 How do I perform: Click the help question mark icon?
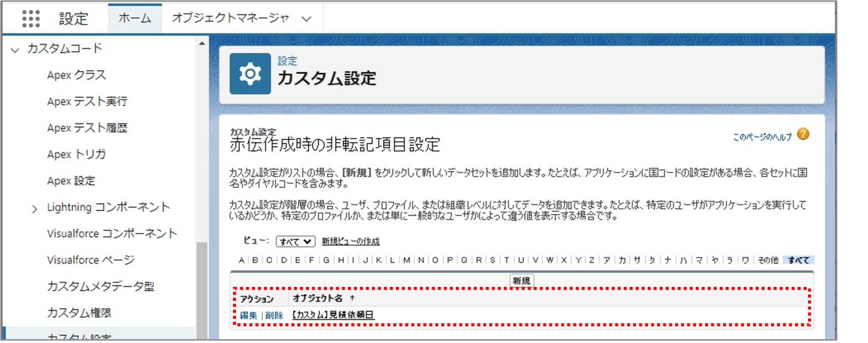[803, 134]
